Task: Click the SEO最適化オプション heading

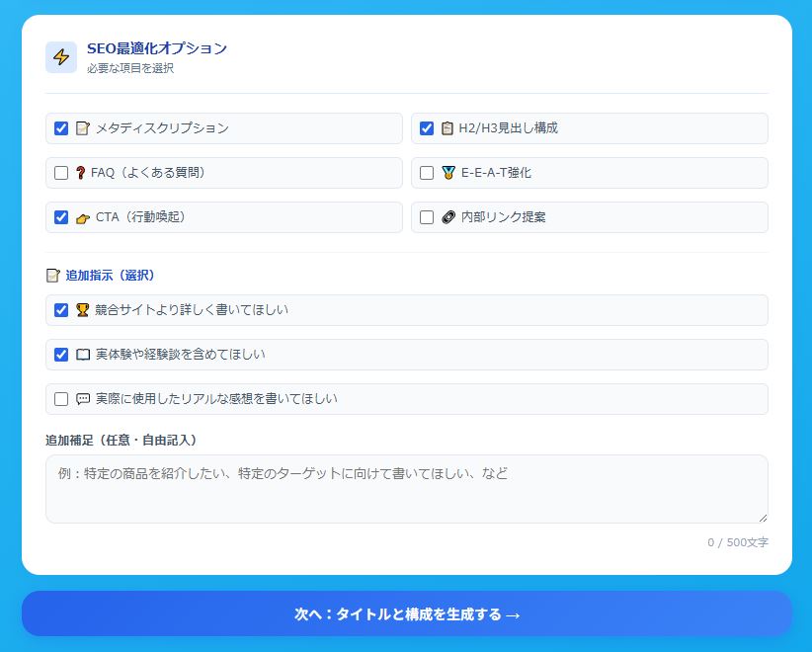Action: point(157,48)
